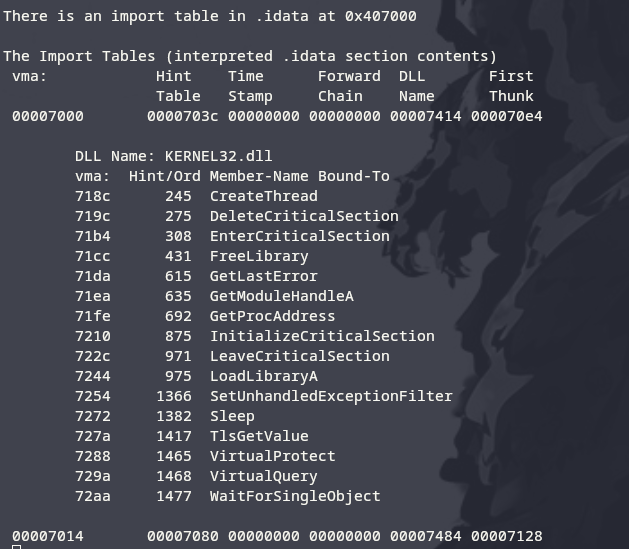Select the 0000703c hint table value

[182, 116]
